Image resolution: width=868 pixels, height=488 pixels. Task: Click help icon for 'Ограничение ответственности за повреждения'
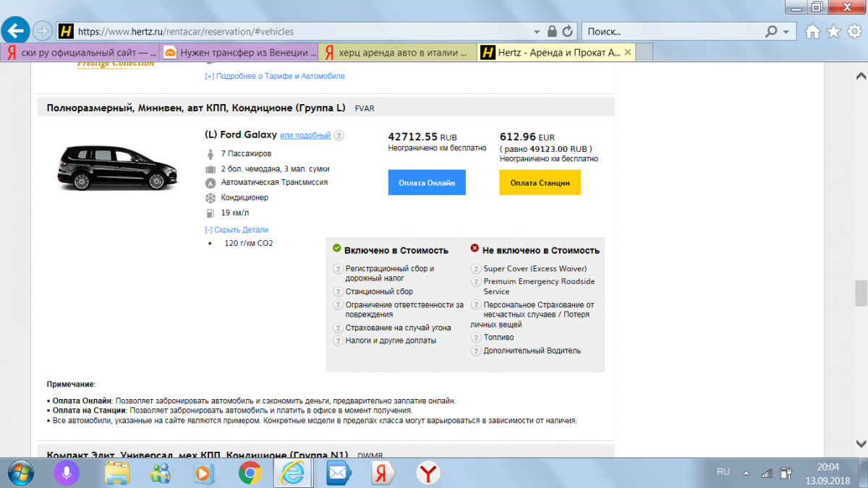337,305
